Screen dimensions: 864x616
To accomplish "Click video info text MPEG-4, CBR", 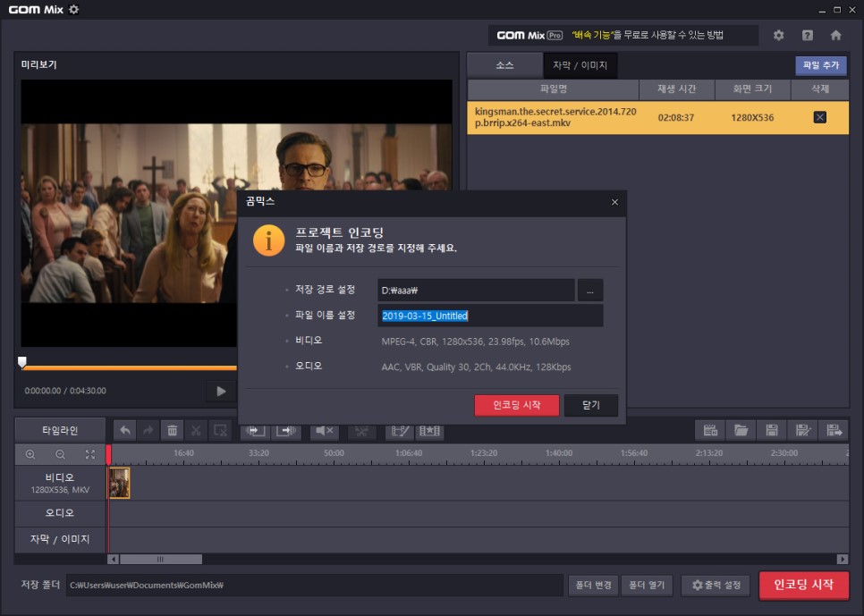I will (475, 342).
